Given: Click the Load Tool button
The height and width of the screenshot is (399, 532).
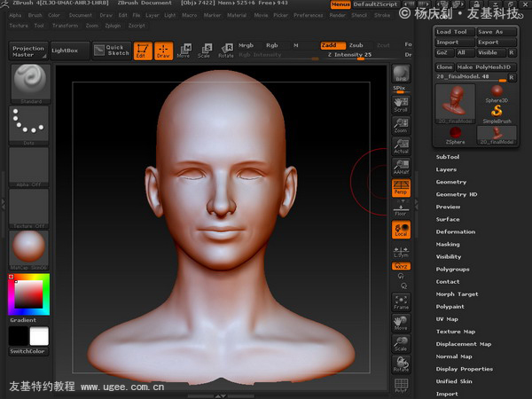Looking at the screenshot, I should 455,32.
